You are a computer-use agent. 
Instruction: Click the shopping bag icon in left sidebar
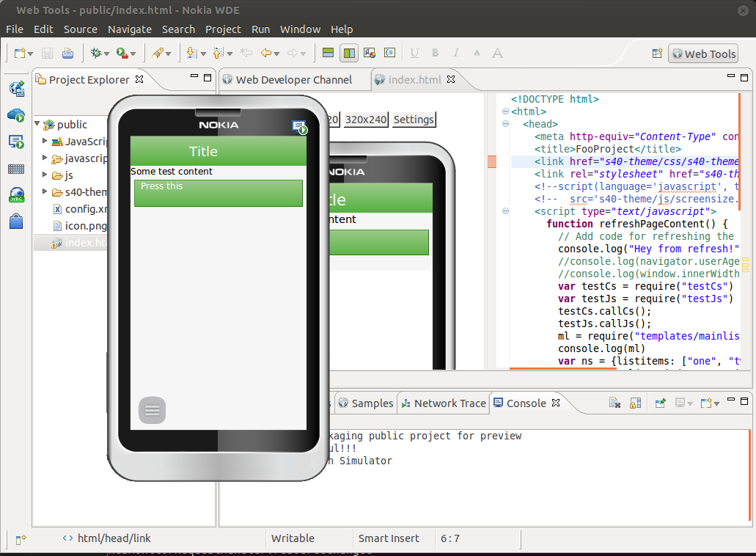(x=16, y=222)
